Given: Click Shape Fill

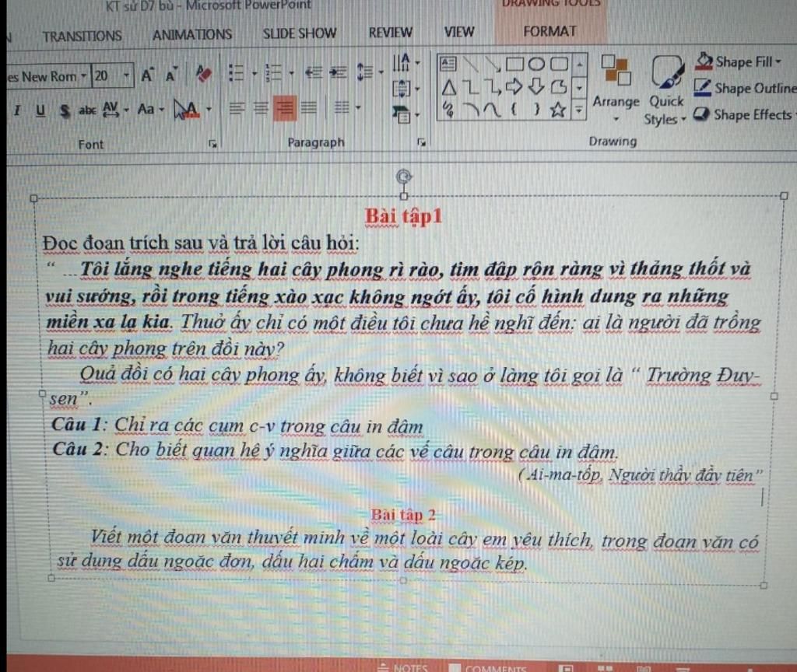Looking at the screenshot, I should (739, 62).
